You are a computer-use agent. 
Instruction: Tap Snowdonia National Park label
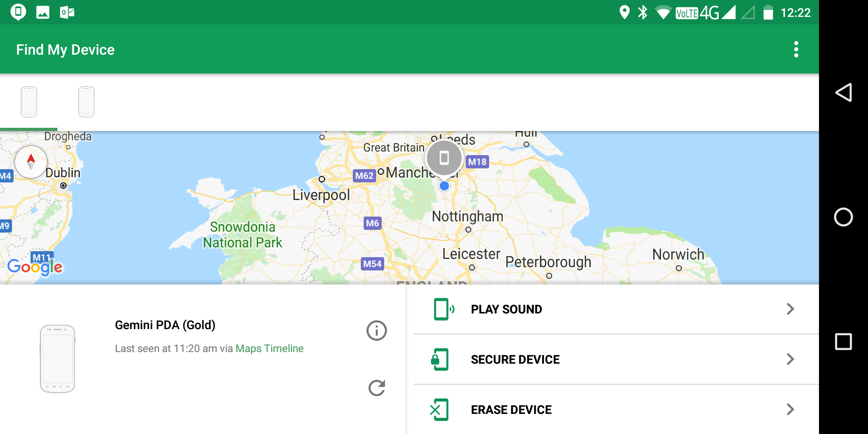(243, 235)
